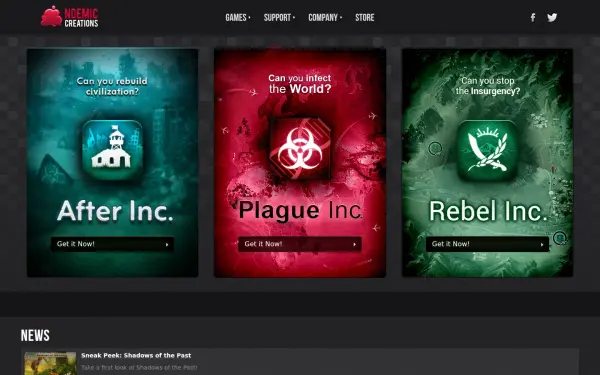Click Get it Now! for After Inc.
This screenshot has height=375, width=600.
(x=112, y=244)
